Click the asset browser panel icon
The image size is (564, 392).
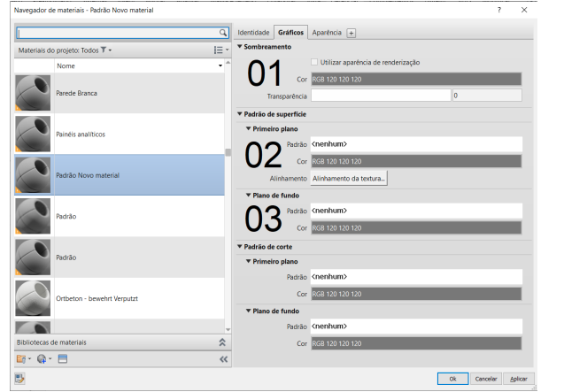point(63,359)
